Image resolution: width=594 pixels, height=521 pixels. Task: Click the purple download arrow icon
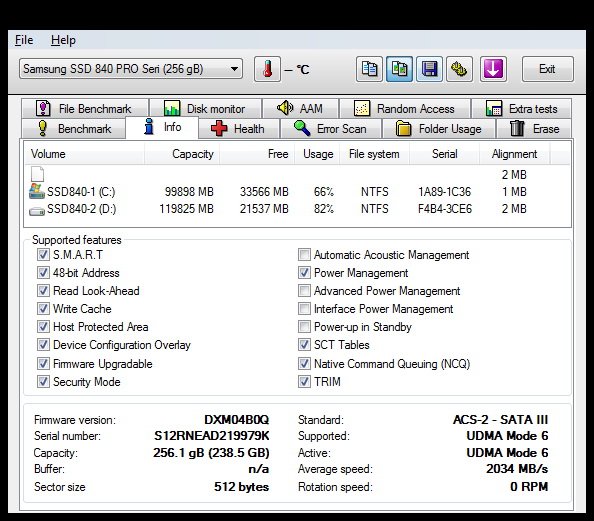[x=493, y=69]
